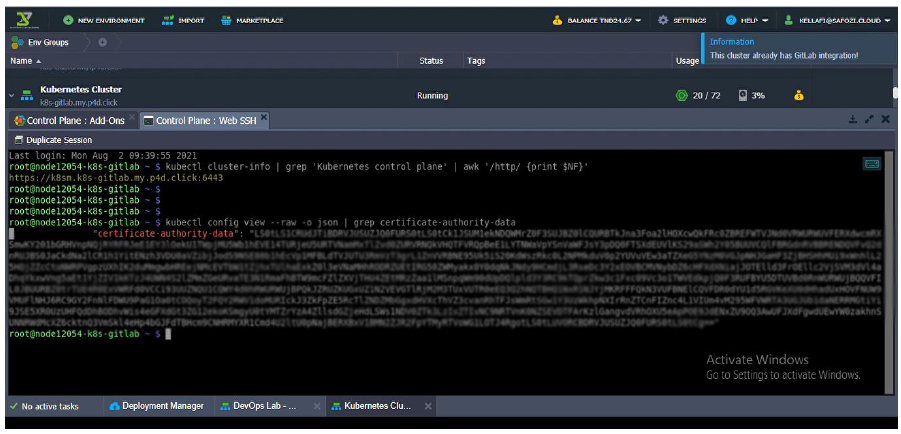Close the Control Plane : Web SSH tab
Viewport: 901px width, 434px height.
pyautogui.click(x=264, y=117)
